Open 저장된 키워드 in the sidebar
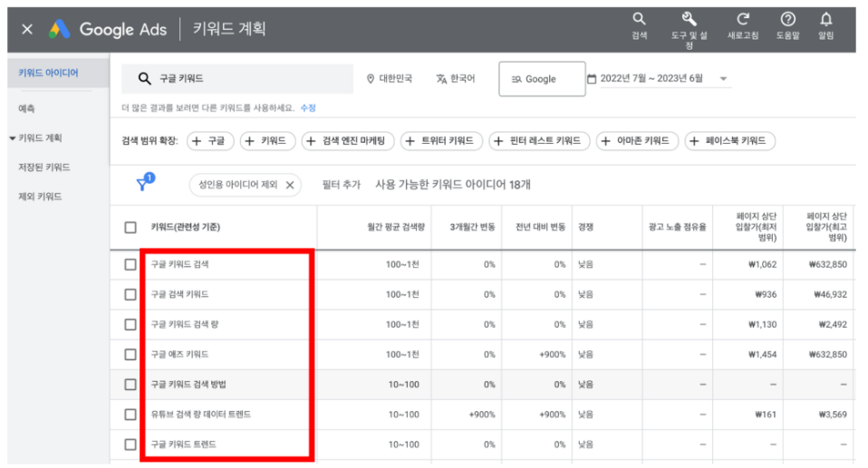The width and height of the screenshot is (868, 468). [x=43, y=167]
